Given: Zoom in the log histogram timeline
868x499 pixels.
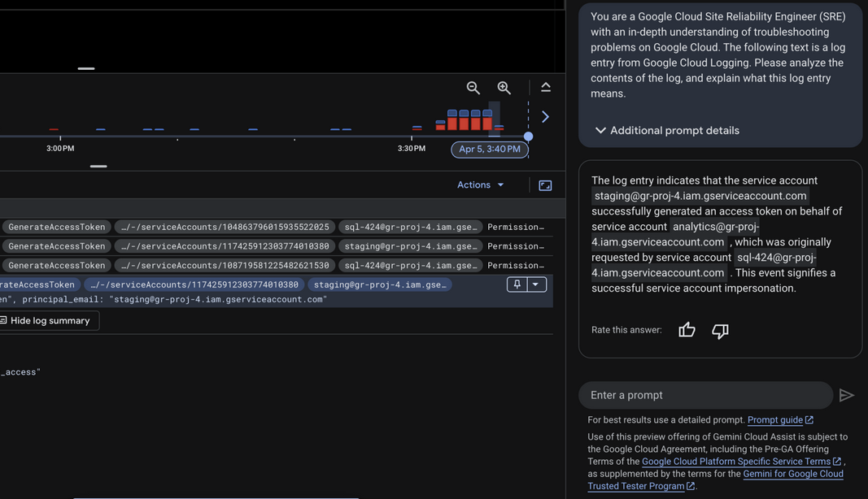Looking at the screenshot, I should point(504,88).
